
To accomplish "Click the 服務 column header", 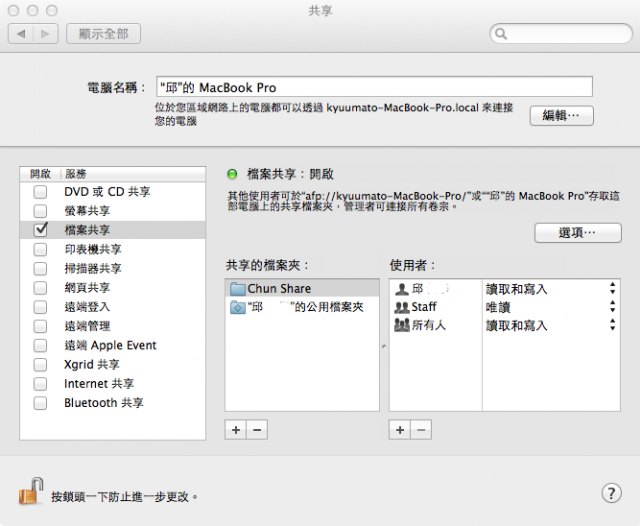I will point(133,174).
